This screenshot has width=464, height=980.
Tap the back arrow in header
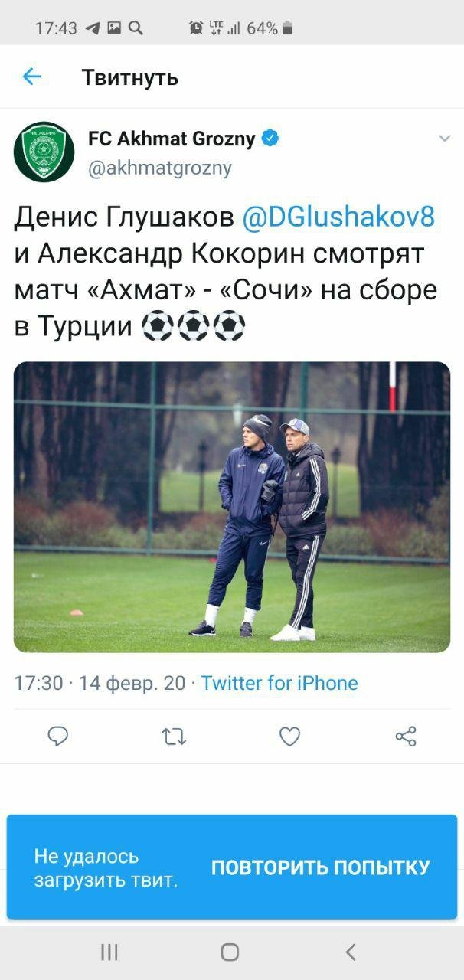31,77
